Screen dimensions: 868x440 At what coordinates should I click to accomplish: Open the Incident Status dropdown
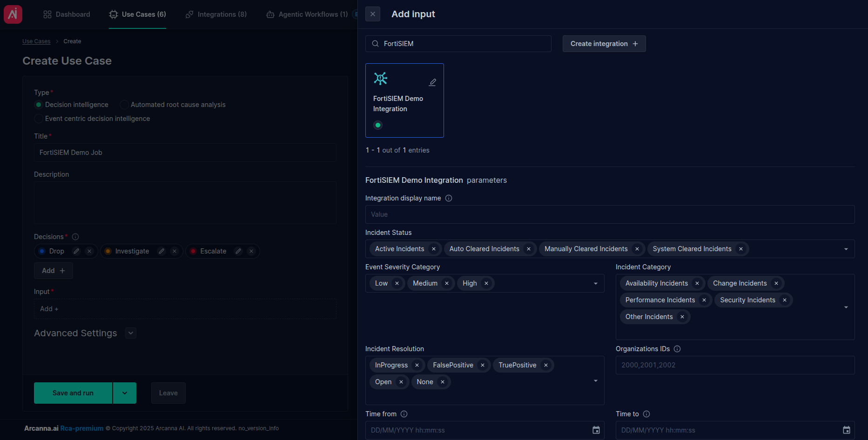coord(846,249)
